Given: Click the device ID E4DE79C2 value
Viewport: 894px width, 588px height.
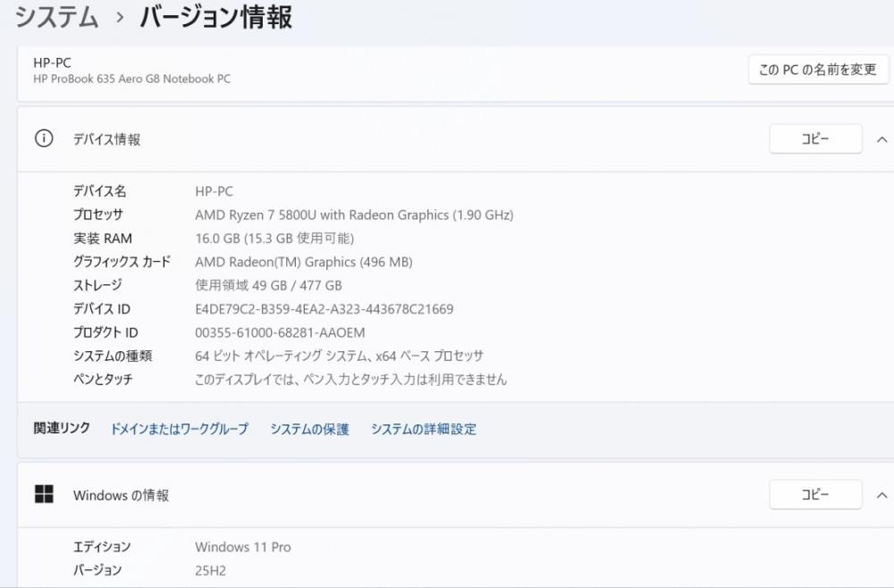Looking at the screenshot, I should pos(325,309).
